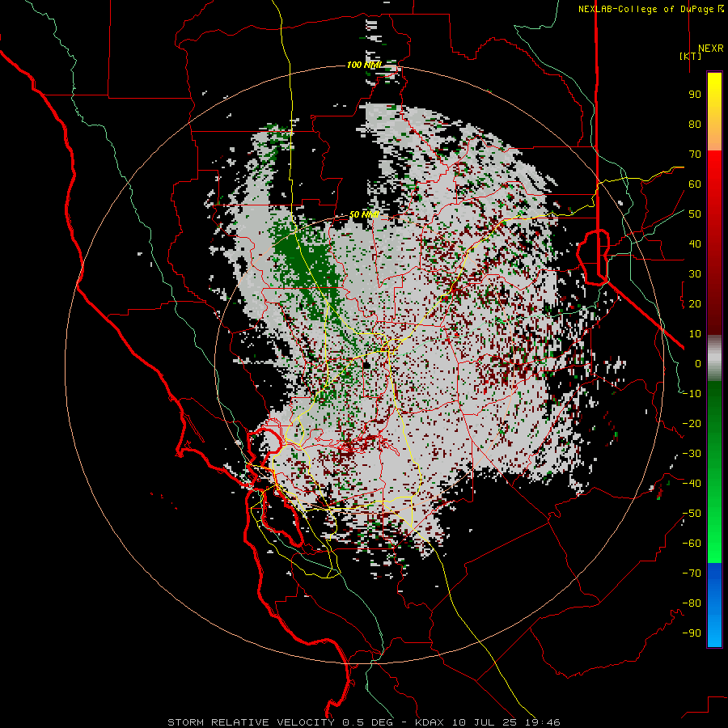728x728 pixels.
Task: Click the KDAX station identifier in footer
Action: click(430, 722)
